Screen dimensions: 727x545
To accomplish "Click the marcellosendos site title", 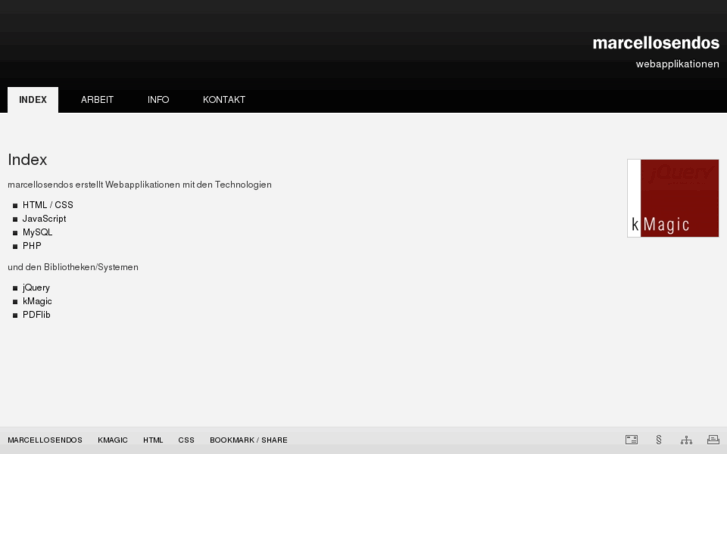I will coord(656,43).
